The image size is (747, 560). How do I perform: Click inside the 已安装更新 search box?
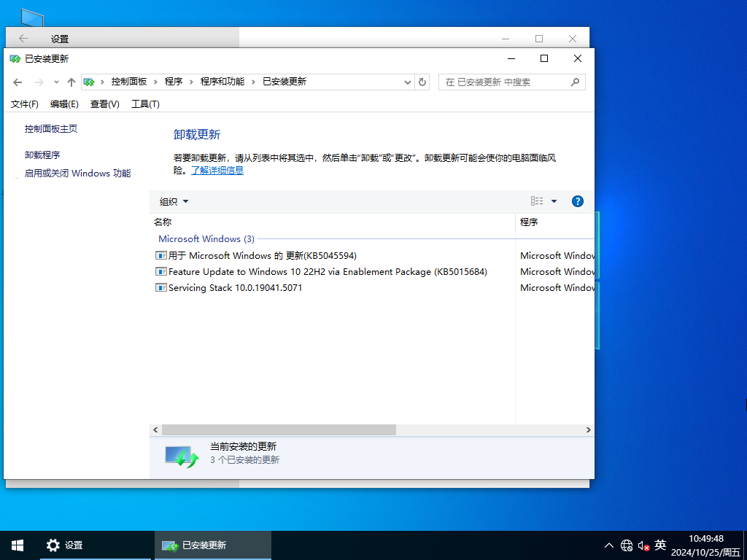point(511,82)
